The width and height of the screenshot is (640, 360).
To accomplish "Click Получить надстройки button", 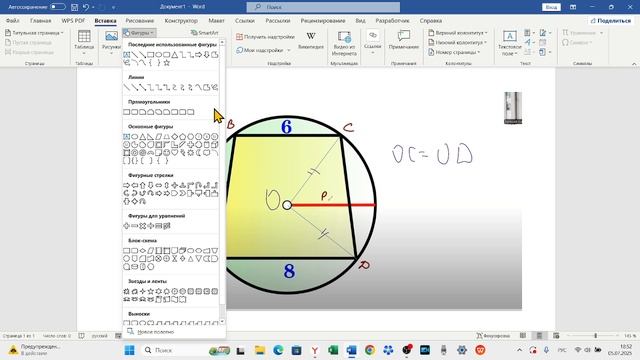I will [x=265, y=37].
